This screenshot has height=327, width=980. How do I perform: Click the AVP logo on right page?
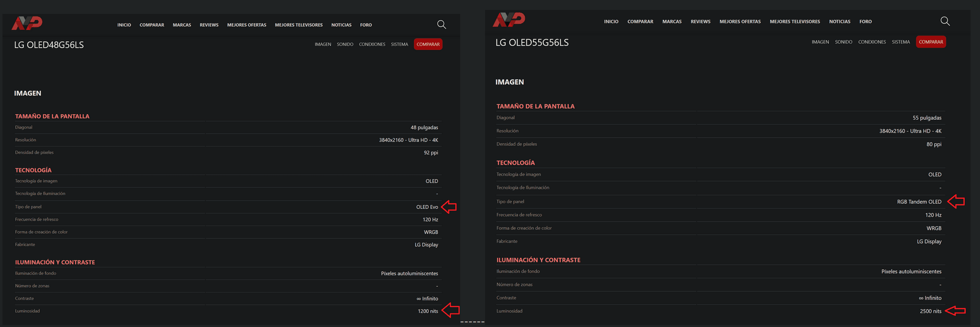coord(509,19)
